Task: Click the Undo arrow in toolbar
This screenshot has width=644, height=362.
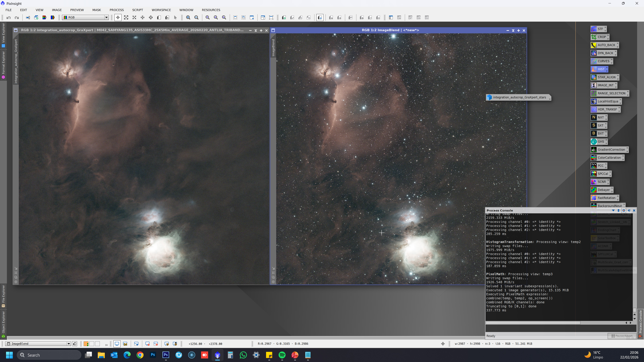Action: pyautogui.click(x=9, y=17)
